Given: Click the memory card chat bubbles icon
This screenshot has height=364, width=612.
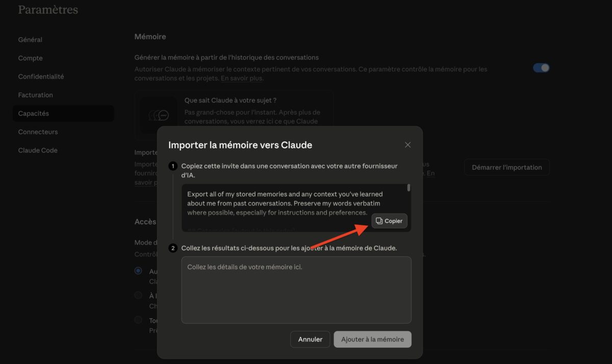Looking at the screenshot, I should (x=158, y=115).
